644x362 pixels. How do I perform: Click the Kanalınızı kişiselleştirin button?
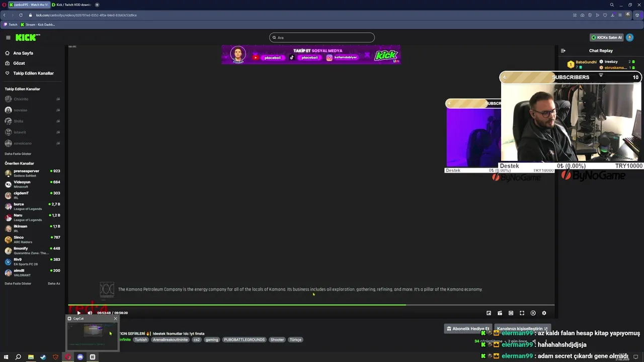[522, 328]
